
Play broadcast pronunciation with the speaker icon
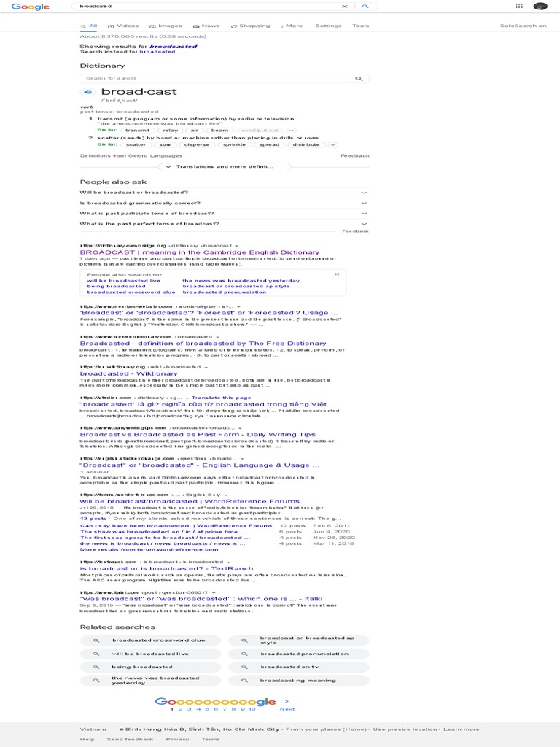point(87,92)
